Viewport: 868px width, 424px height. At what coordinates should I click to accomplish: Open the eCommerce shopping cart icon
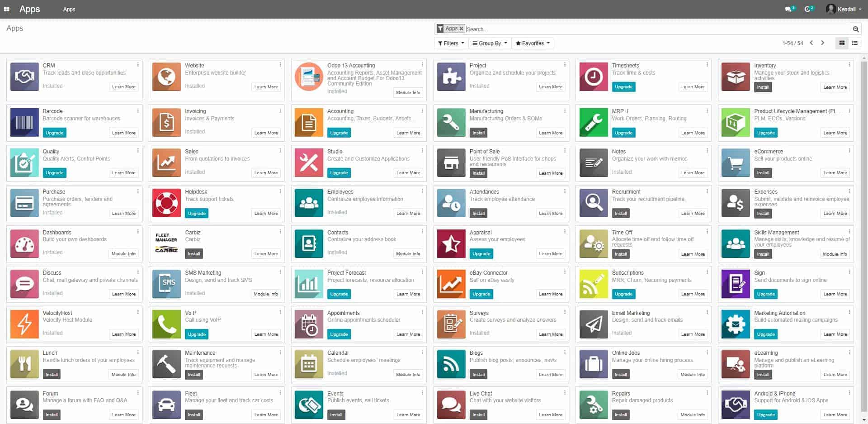point(736,162)
